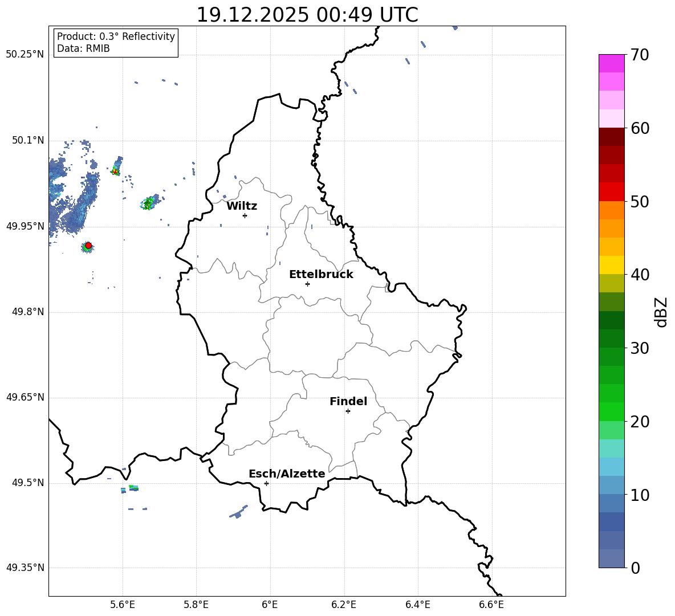Click the Findel city label

pos(348,401)
